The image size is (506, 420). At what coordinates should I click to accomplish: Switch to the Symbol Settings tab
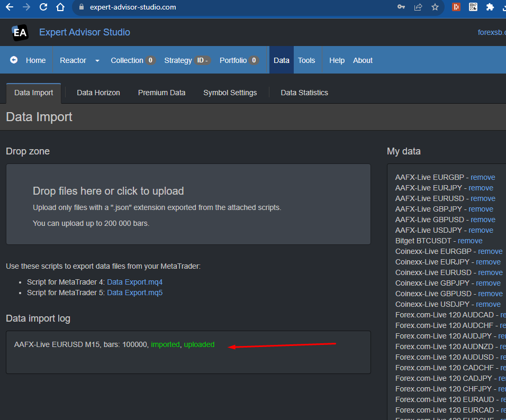(230, 93)
